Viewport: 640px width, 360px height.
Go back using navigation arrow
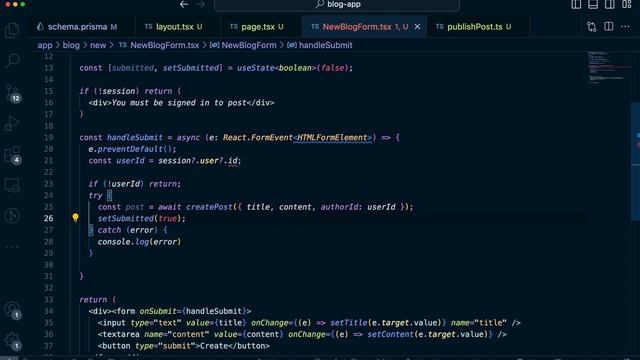coord(184,4)
